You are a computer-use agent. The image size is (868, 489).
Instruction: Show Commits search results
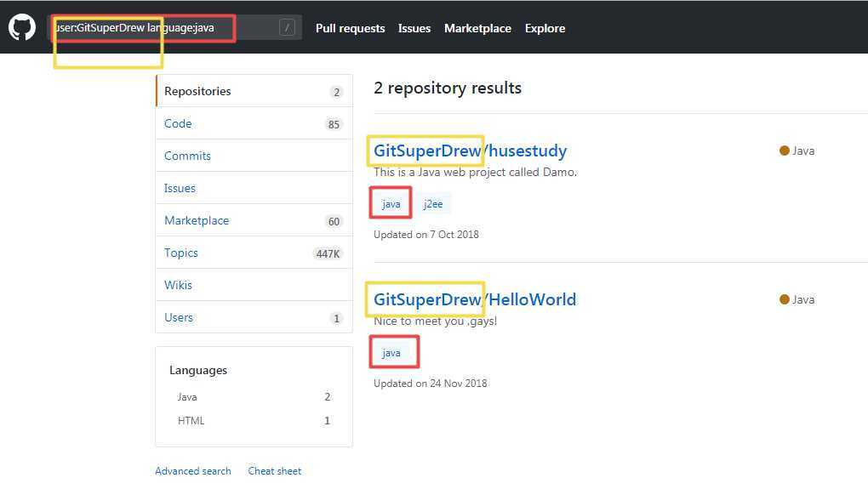click(x=254, y=156)
